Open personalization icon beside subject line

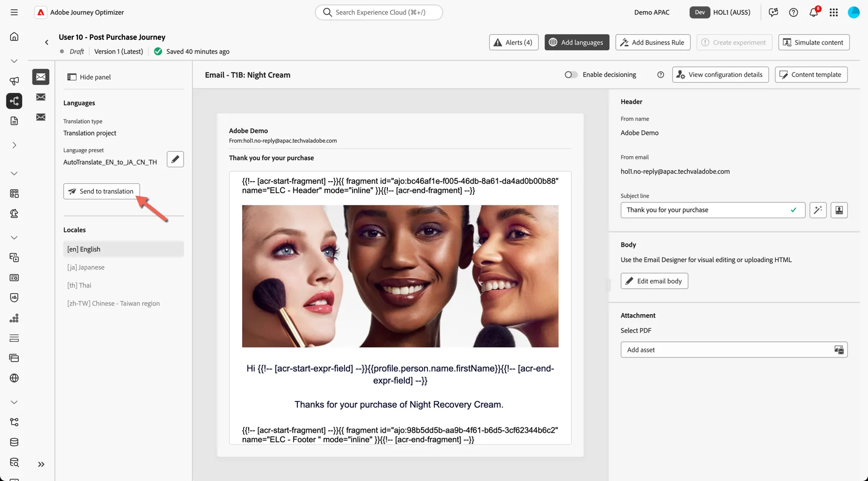(839, 210)
